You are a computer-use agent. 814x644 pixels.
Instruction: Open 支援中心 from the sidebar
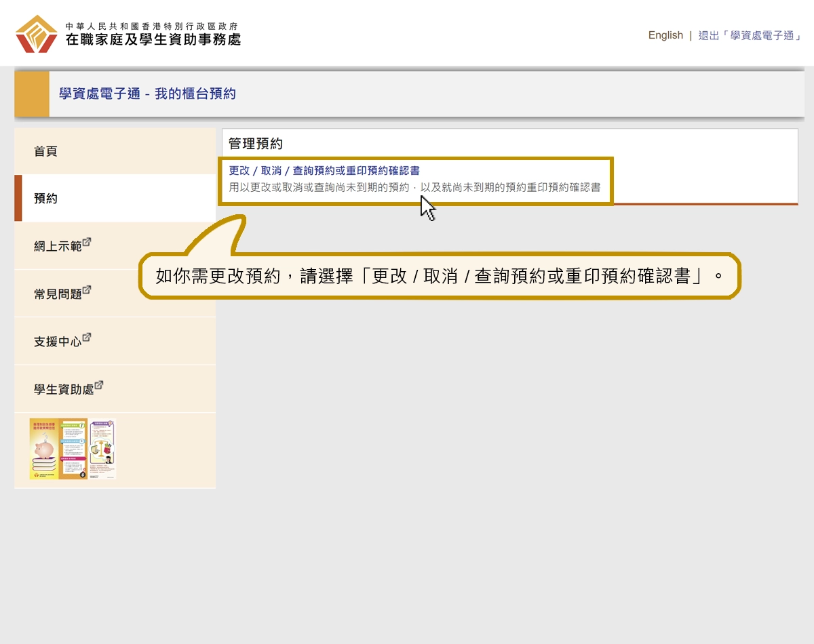(58, 340)
